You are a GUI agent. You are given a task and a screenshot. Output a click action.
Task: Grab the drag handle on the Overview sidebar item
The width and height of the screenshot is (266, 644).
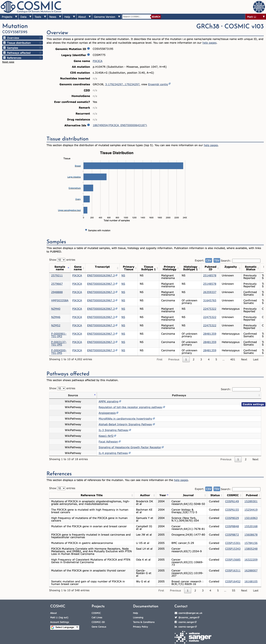[40, 38]
